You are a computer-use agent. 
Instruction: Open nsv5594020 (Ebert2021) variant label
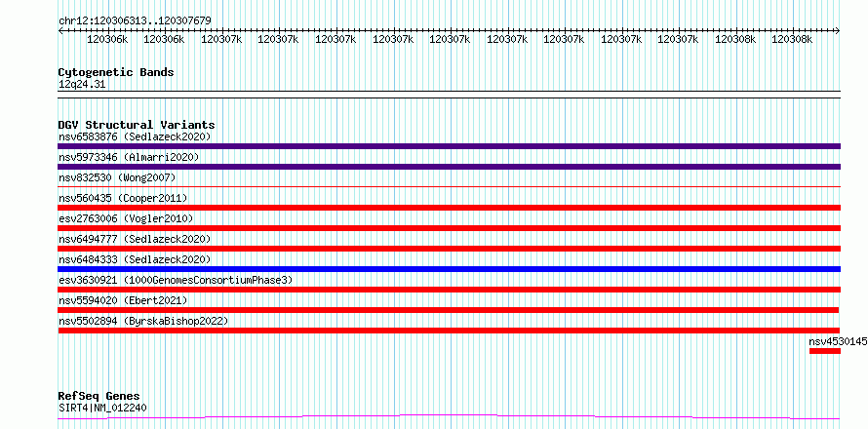(x=123, y=300)
